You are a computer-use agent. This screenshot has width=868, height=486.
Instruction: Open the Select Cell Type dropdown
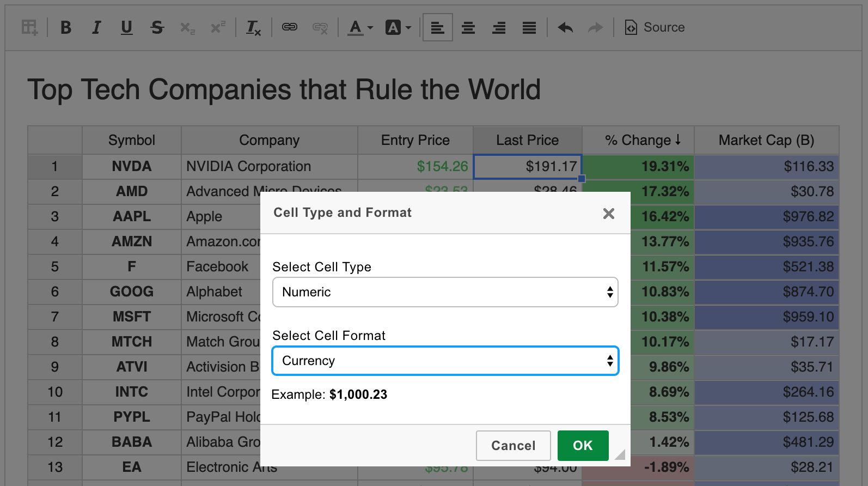point(445,292)
